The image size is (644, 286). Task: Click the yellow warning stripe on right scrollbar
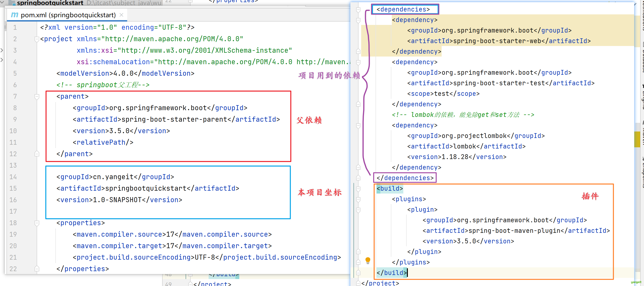tap(637, 139)
